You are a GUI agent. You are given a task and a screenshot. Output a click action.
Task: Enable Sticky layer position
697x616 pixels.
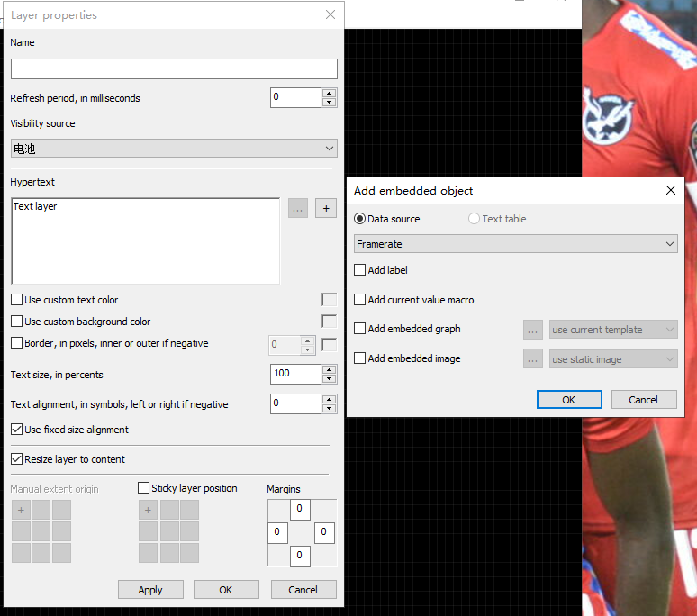coord(143,488)
